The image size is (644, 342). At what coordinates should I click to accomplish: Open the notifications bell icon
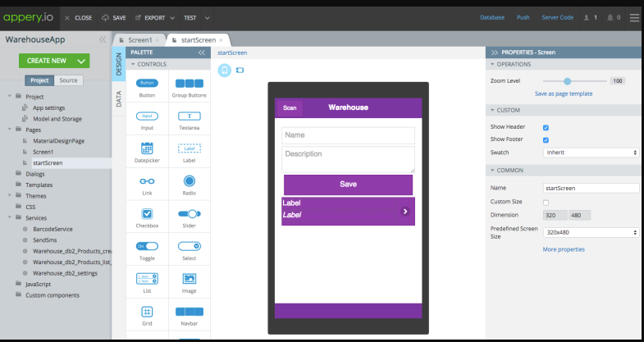coord(610,18)
